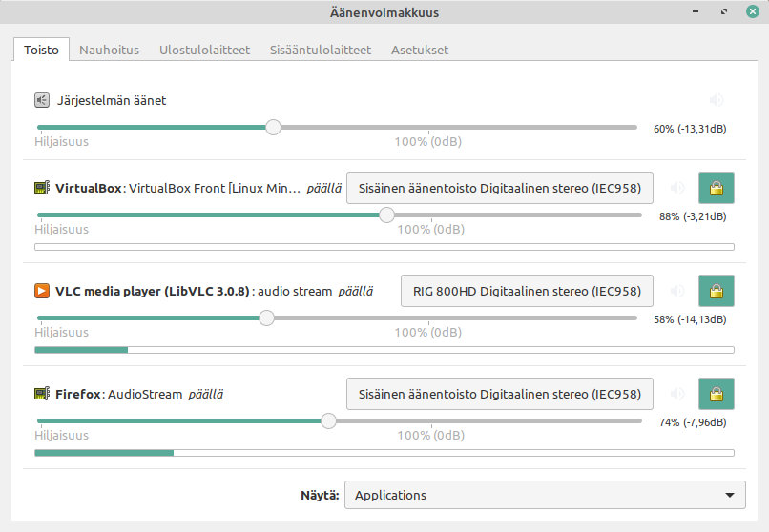Open the Näytä Applications dropdown

click(544, 495)
